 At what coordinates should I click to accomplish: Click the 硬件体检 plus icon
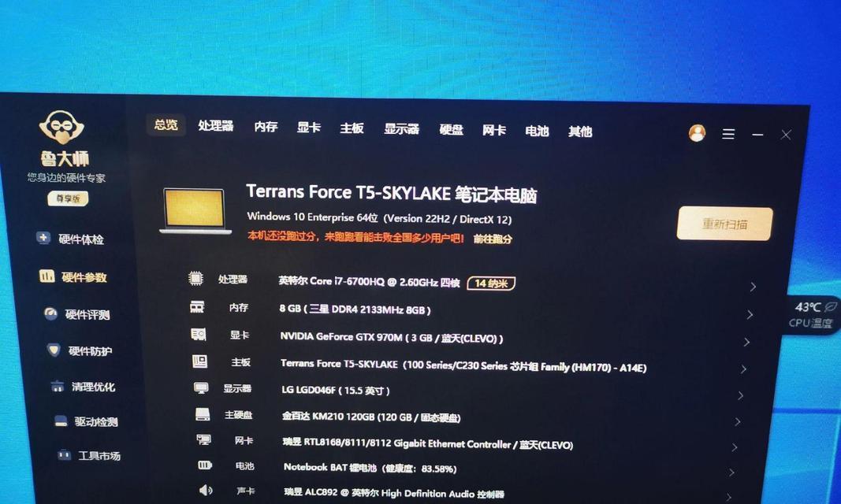(43, 237)
